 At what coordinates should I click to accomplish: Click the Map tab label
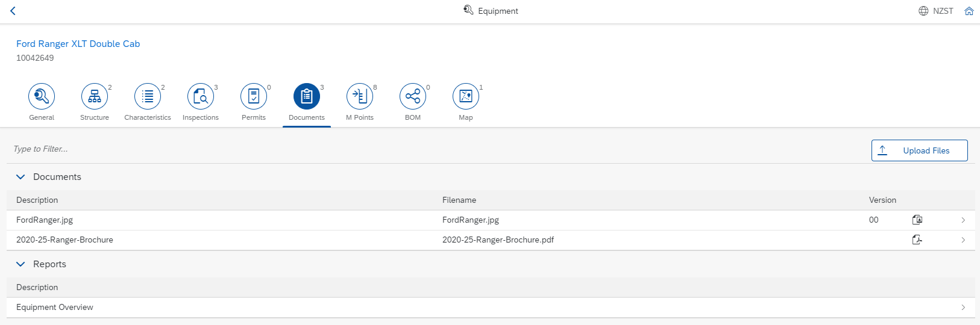pos(466,117)
